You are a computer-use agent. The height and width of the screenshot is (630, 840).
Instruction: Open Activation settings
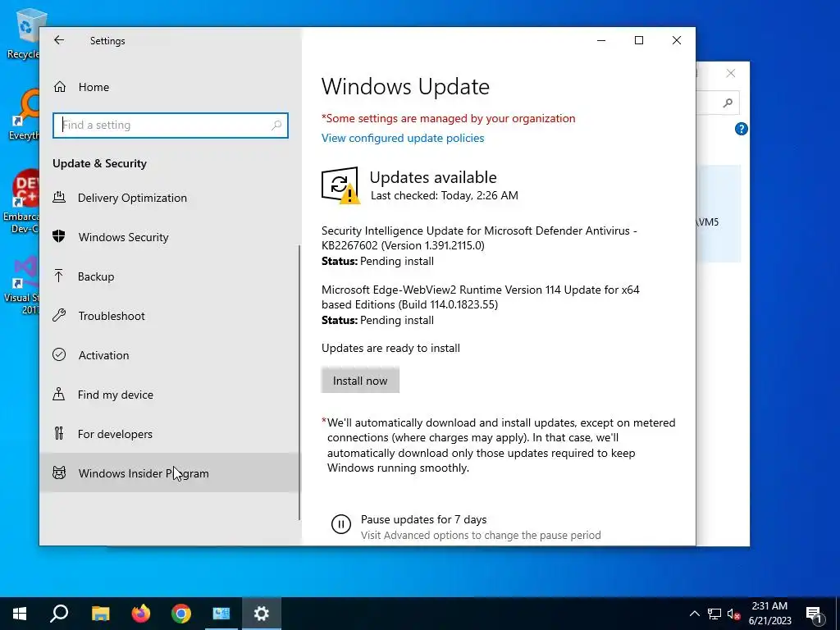[x=169, y=355]
